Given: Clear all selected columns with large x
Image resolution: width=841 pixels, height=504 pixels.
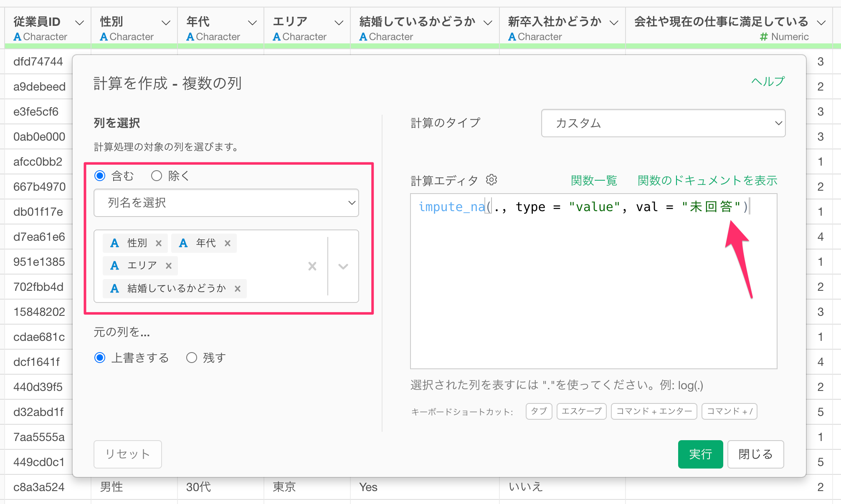Looking at the screenshot, I should point(312,266).
